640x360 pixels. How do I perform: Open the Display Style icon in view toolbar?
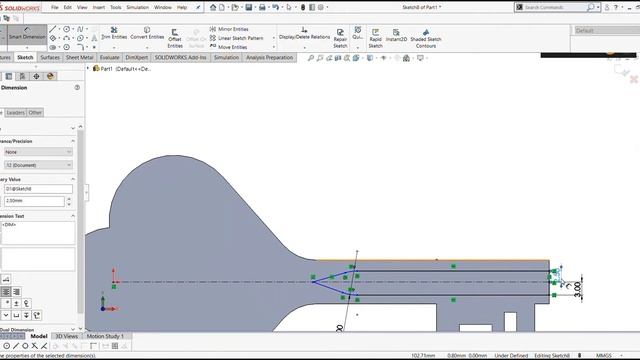pos(370,58)
